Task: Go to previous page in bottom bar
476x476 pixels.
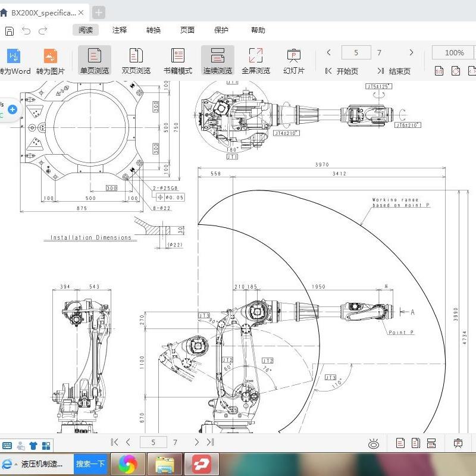Action: [128, 442]
